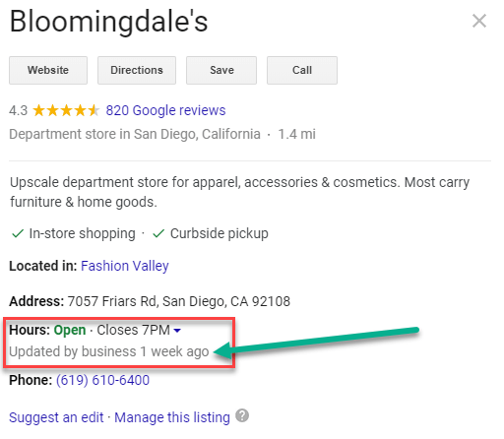Click the phone number (619) 610-6400
Viewport: 504px width, 439px height.
pos(102,380)
